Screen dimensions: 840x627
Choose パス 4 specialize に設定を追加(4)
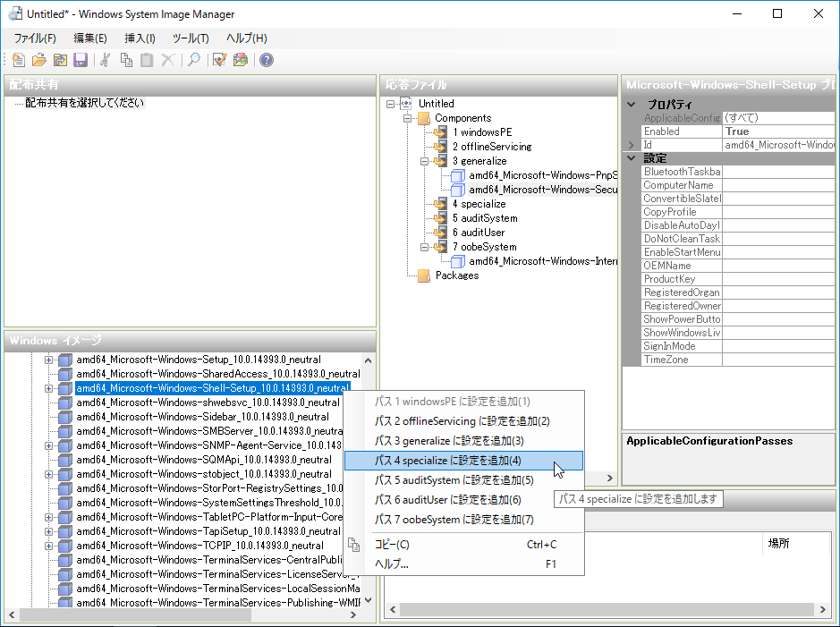464,461
